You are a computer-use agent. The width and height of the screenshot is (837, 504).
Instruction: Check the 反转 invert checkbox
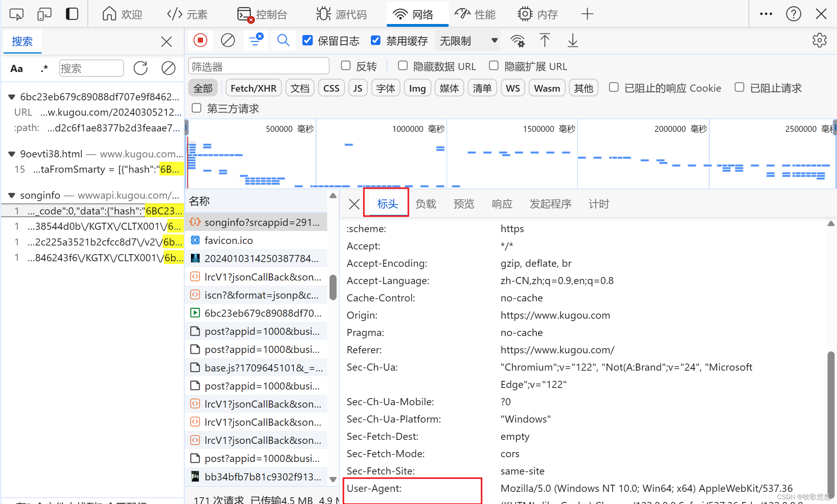pos(346,66)
